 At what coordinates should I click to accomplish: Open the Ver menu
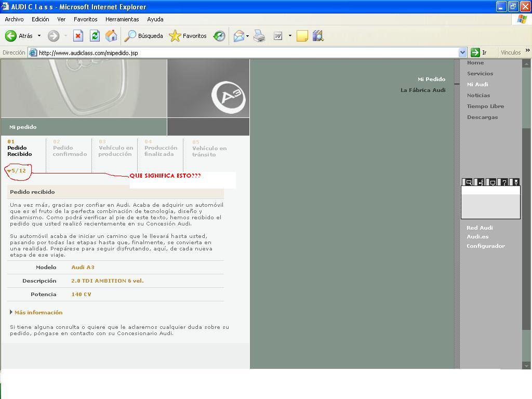pyautogui.click(x=61, y=19)
